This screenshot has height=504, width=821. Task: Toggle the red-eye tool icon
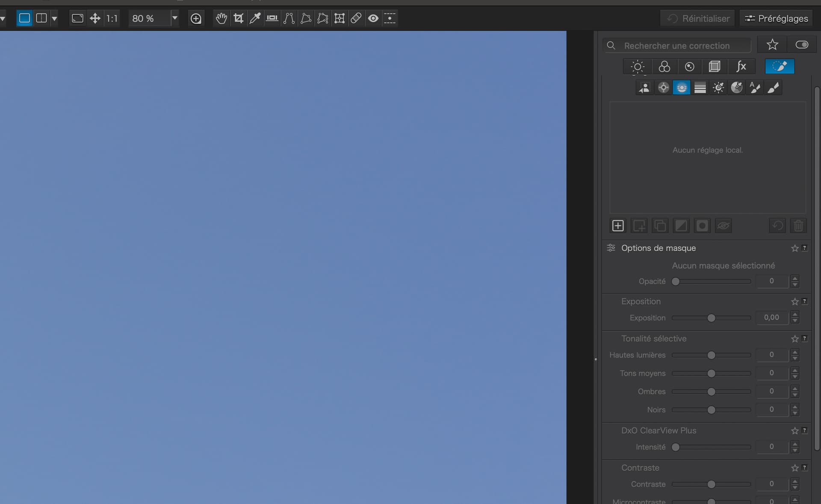coord(373,18)
